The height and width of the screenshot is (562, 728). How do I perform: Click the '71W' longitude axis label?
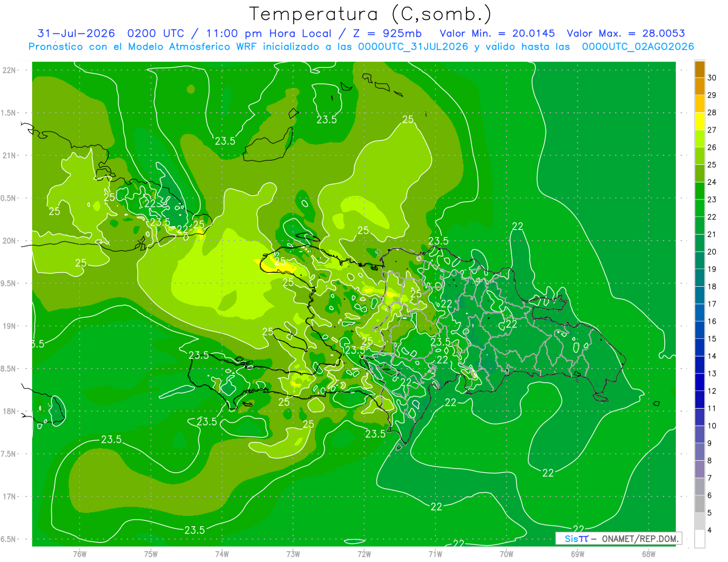[x=435, y=554]
